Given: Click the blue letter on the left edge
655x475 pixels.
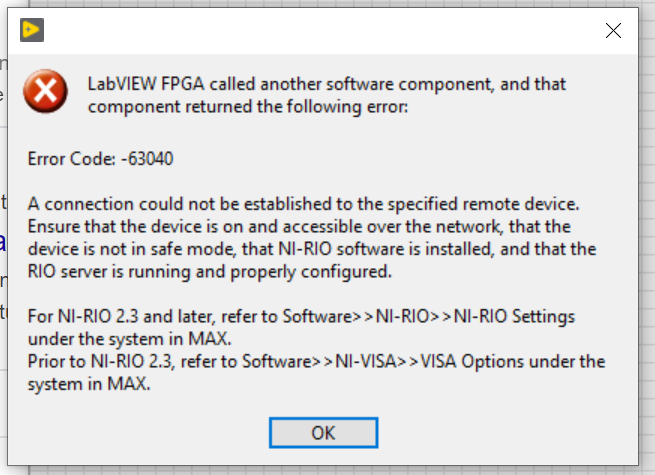Looking at the screenshot, I should [3, 242].
